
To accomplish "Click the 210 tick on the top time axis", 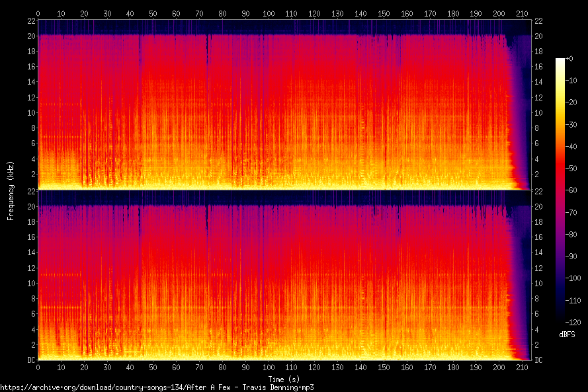I will pos(521,13).
